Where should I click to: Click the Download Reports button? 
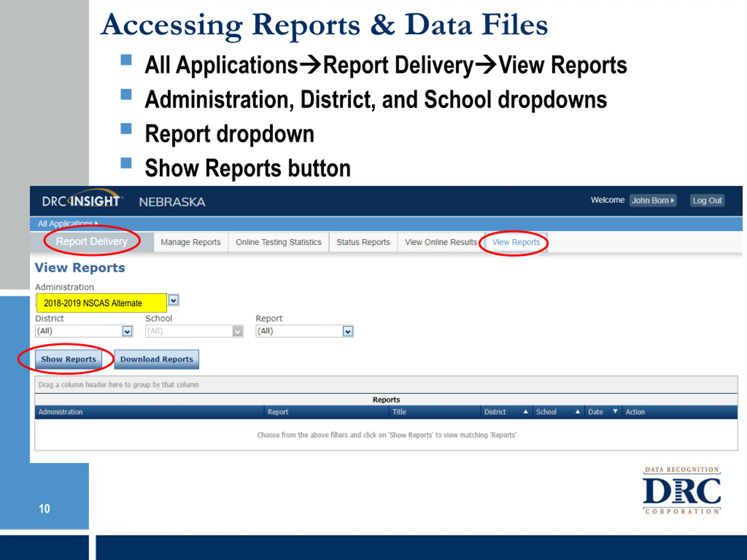coord(157,359)
